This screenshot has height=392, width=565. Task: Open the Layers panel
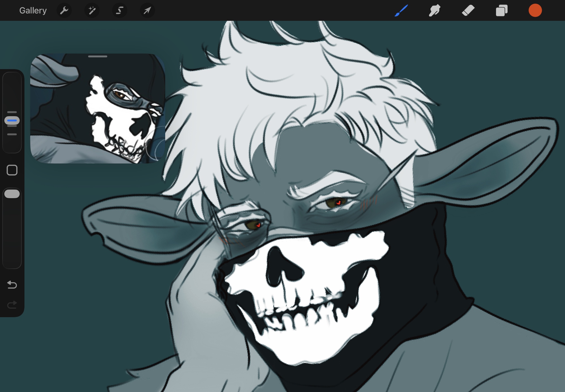pyautogui.click(x=501, y=11)
